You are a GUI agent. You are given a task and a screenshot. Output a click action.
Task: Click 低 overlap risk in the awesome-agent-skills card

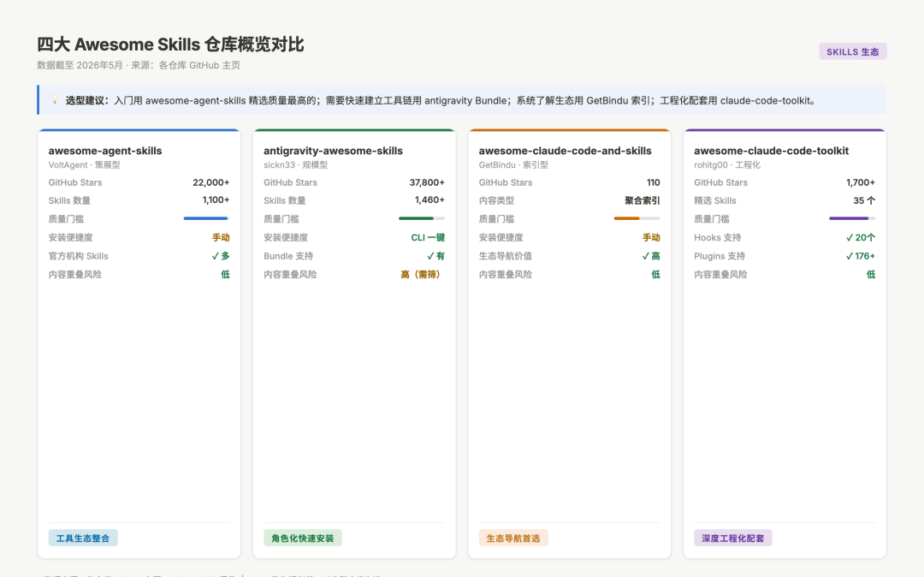(x=225, y=275)
